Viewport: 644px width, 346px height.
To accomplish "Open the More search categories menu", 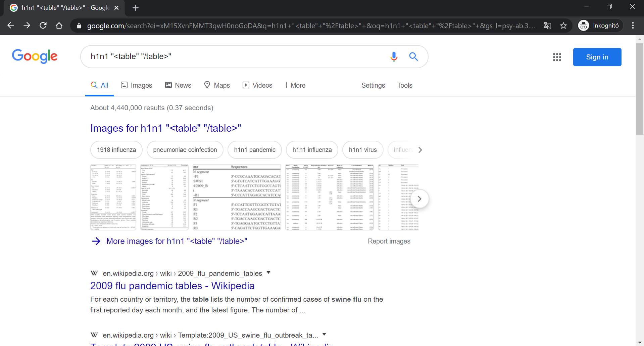I will click(x=295, y=85).
